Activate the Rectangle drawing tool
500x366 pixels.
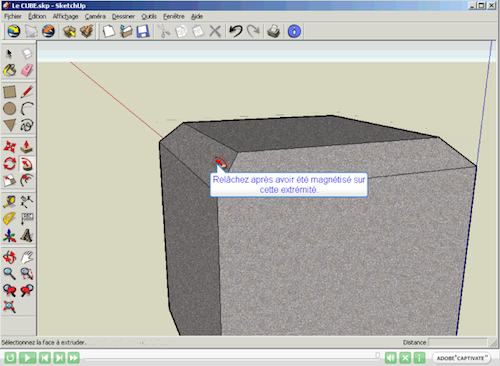click(x=9, y=92)
